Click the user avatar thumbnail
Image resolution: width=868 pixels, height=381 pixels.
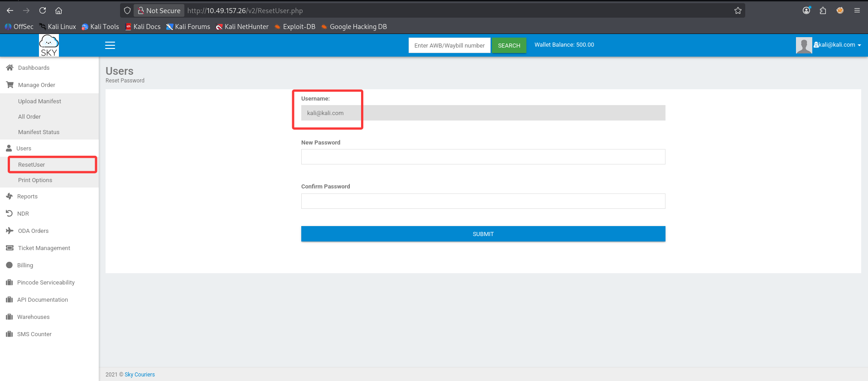(804, 45)
